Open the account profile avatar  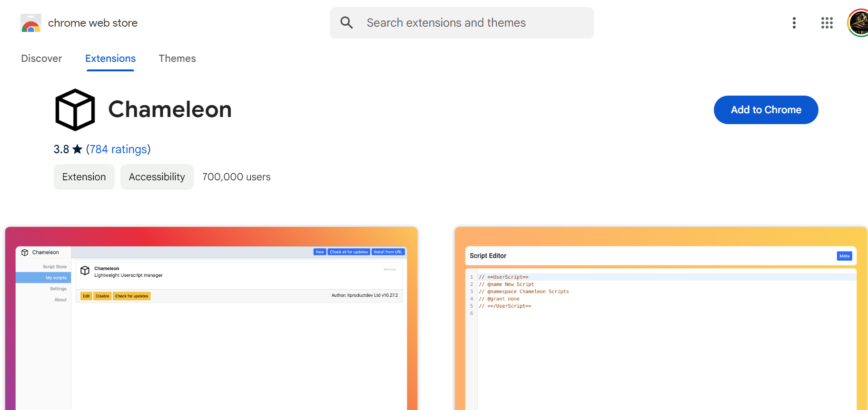(x=858, y=23)
